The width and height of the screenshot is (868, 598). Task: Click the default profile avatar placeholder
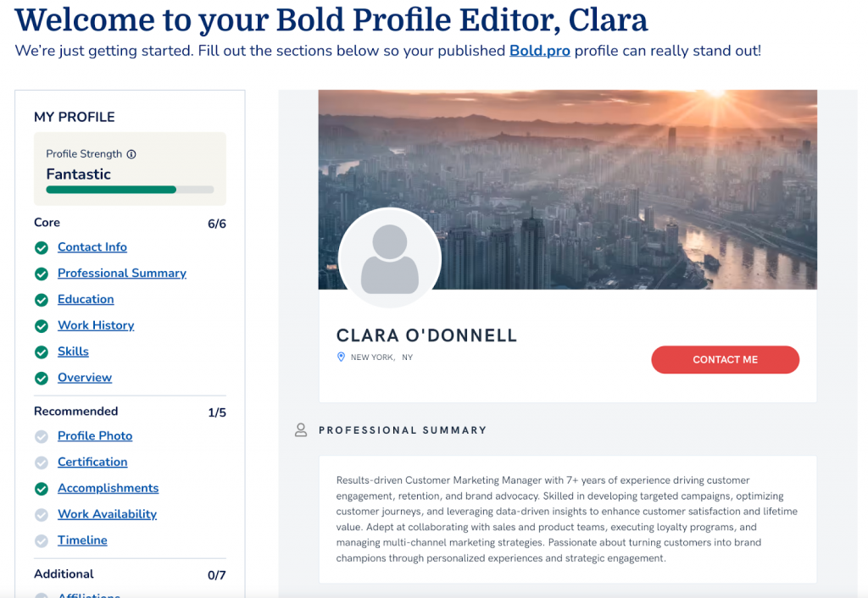390,259
